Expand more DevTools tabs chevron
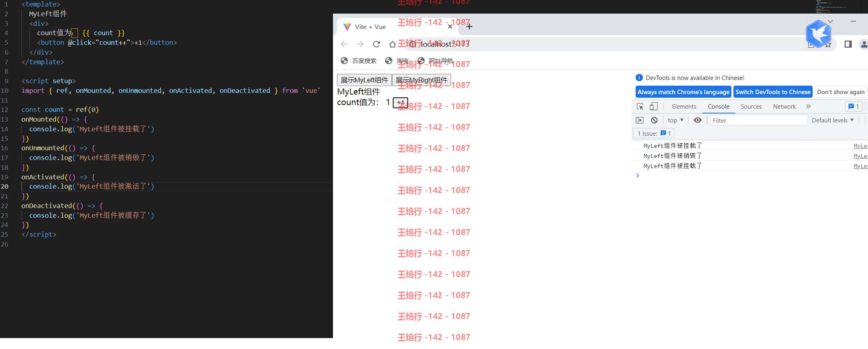868x349 pixels. [x=808, y=107]
